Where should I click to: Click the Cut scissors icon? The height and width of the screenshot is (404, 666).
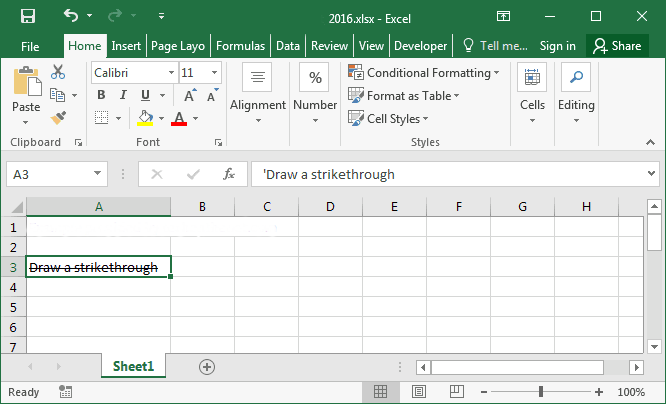pyautogui.click(x=58, y=72)
